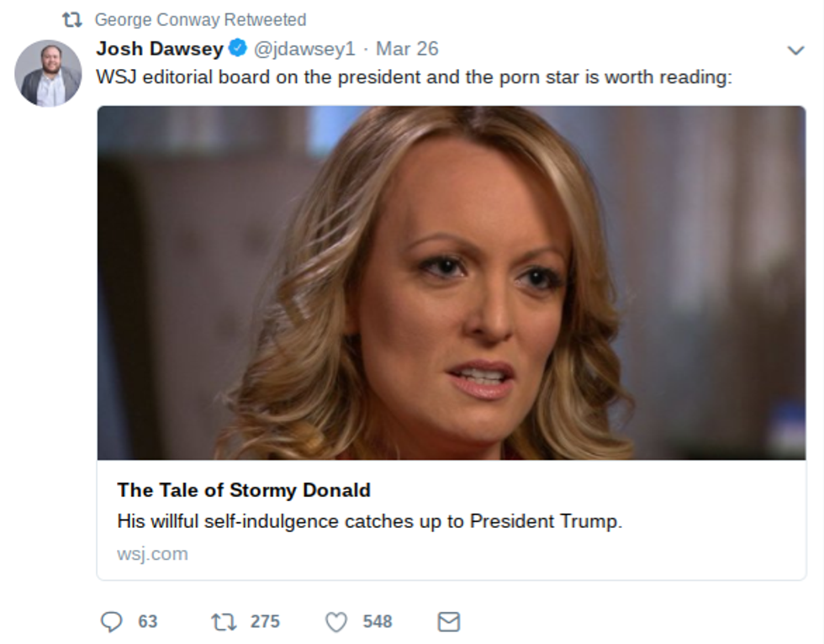
Task: Click the WSJ article preview image
Action: (x=452, y=282)
